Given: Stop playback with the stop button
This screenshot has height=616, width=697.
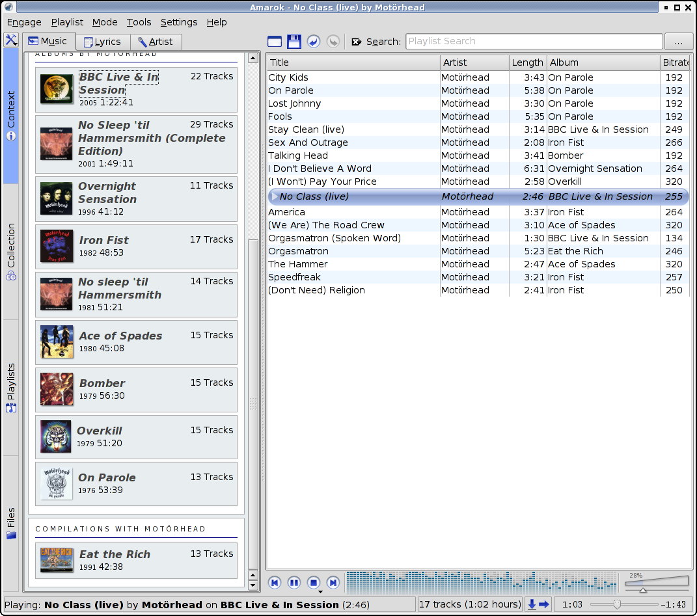Looking at the screenshot, I should [314, 582].
